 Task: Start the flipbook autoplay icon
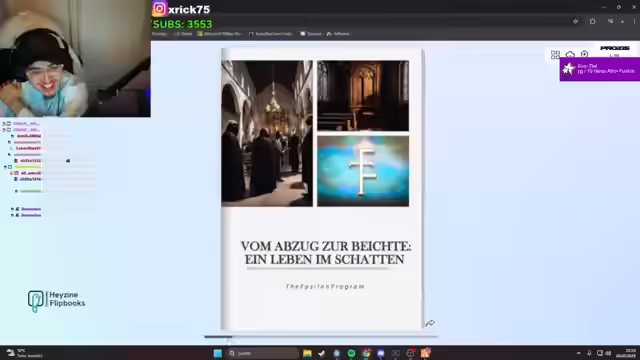[584, 54]
